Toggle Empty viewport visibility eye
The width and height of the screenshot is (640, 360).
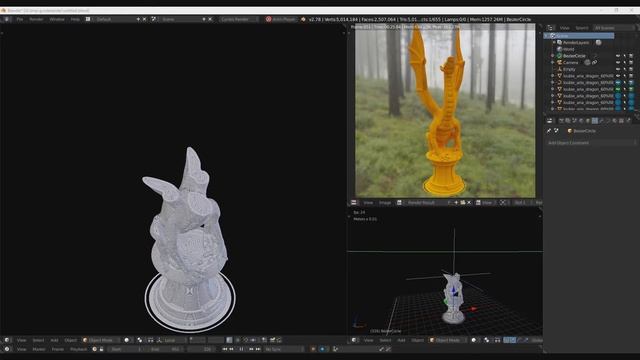point(618,69)
